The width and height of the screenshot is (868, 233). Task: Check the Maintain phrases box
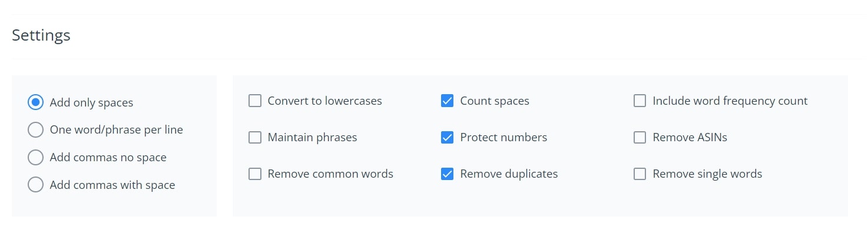tap(255, 138)
